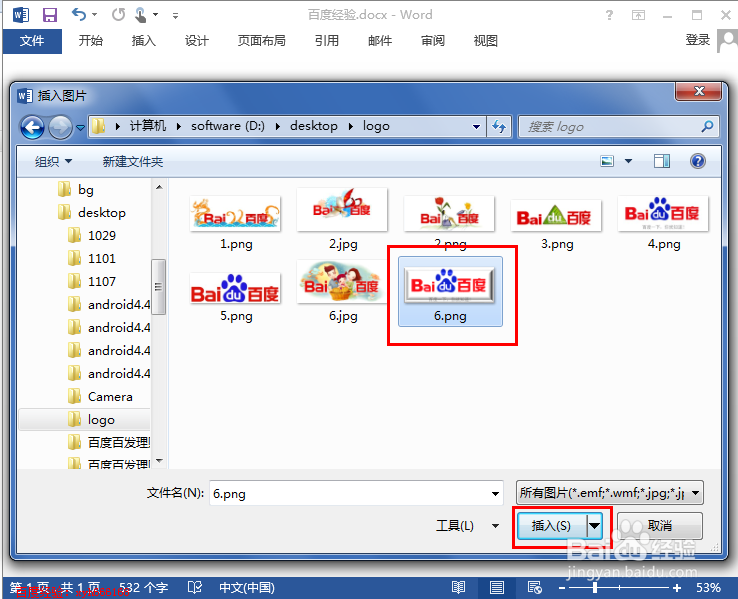Click the dialog help icon
The image size is (738, 599).
coord(698,161)
